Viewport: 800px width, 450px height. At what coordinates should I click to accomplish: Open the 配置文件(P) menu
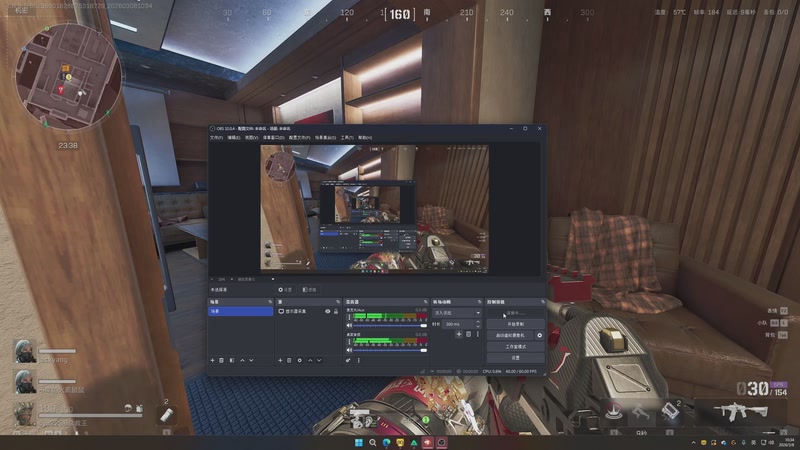[x=299, y=138]
